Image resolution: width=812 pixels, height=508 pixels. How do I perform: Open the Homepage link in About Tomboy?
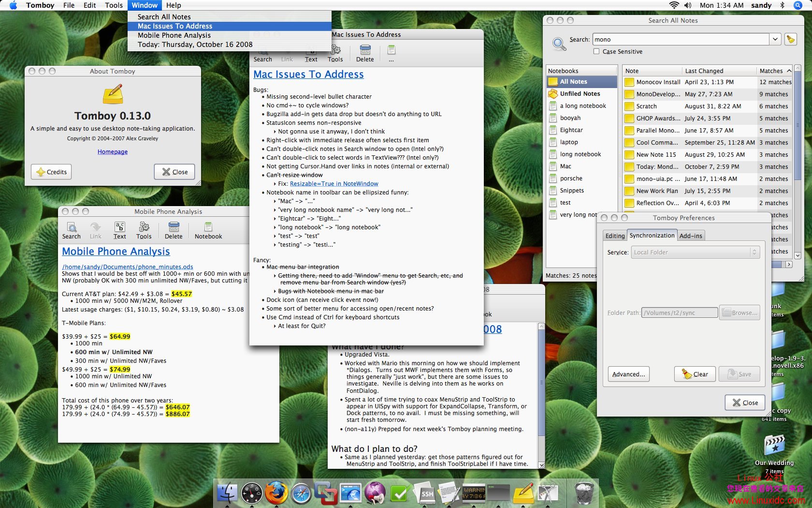pos(113,151)
